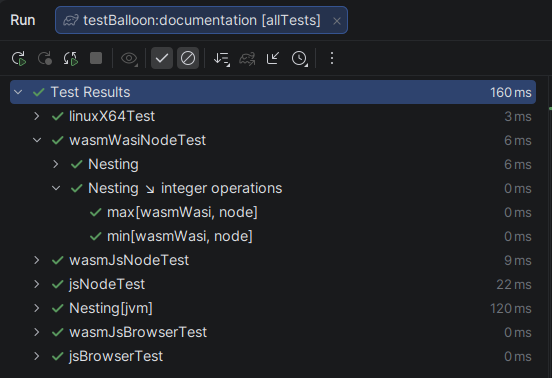Toggle Show Passed checkmark filter

click(x=162, y=58)
